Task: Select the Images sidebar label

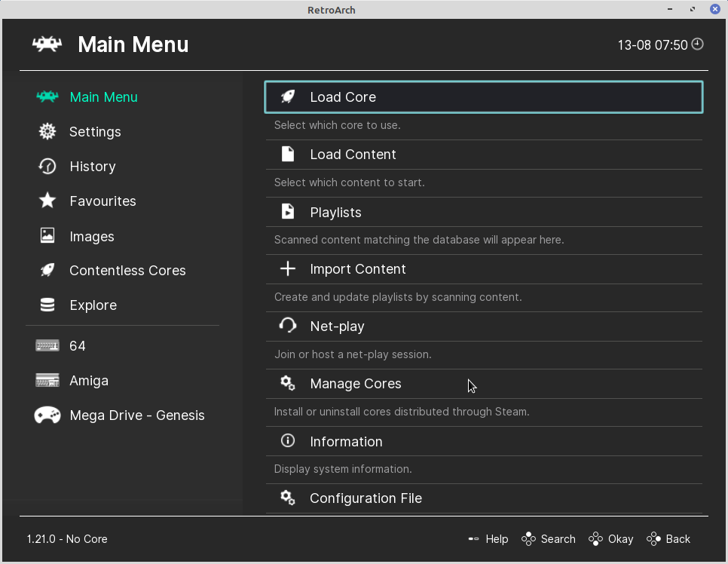Action: pyautogui.click(x=92, y=237)
